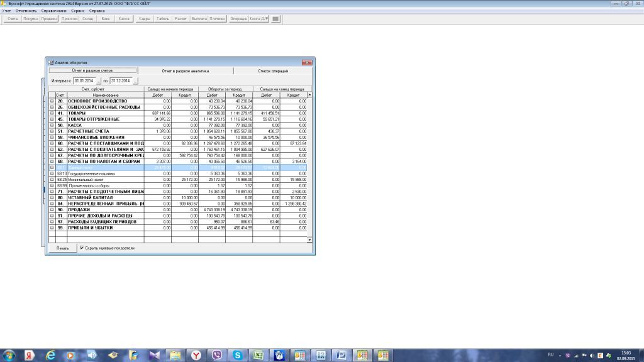Click the Счета toolbar button
Image resolution: width=644 pixels, height=362 pixels.
(12, 19)
